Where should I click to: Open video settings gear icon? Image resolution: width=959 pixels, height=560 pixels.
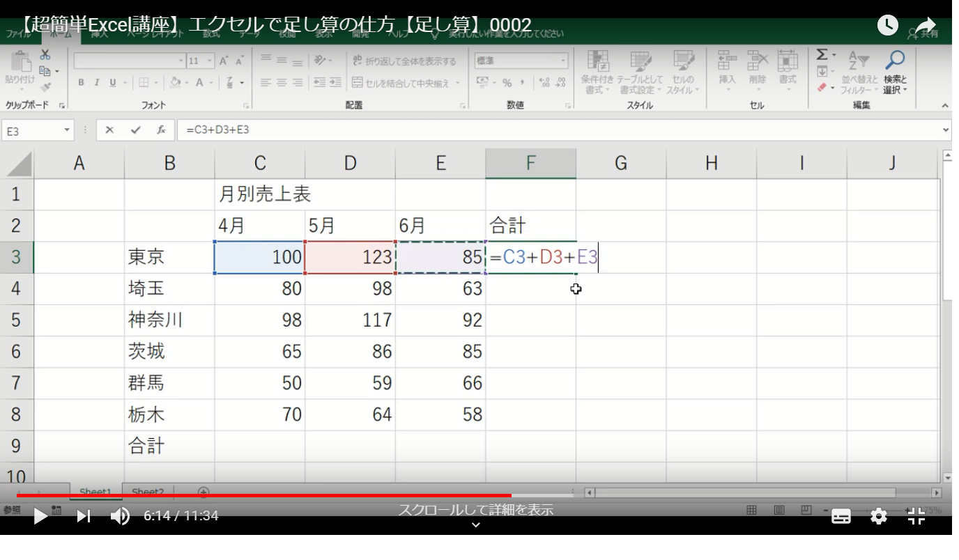(x=879, y=516)
